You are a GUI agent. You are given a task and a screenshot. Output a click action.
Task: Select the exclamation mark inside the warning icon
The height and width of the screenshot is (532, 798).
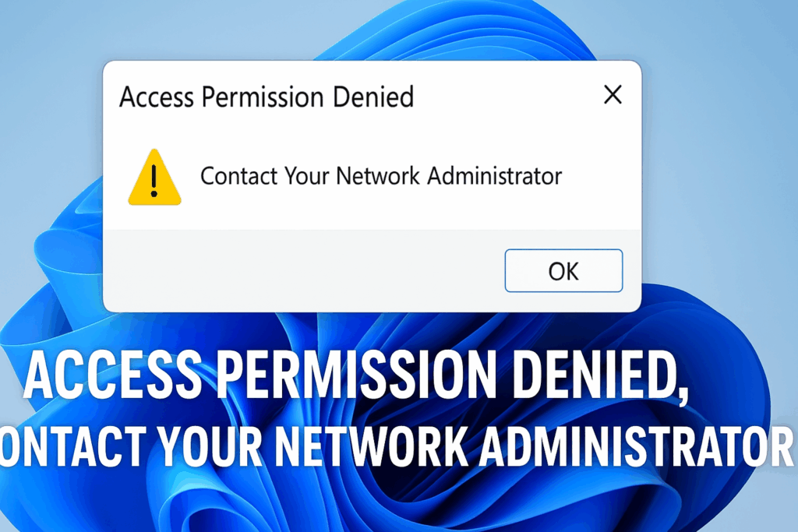tap(154, 178)
